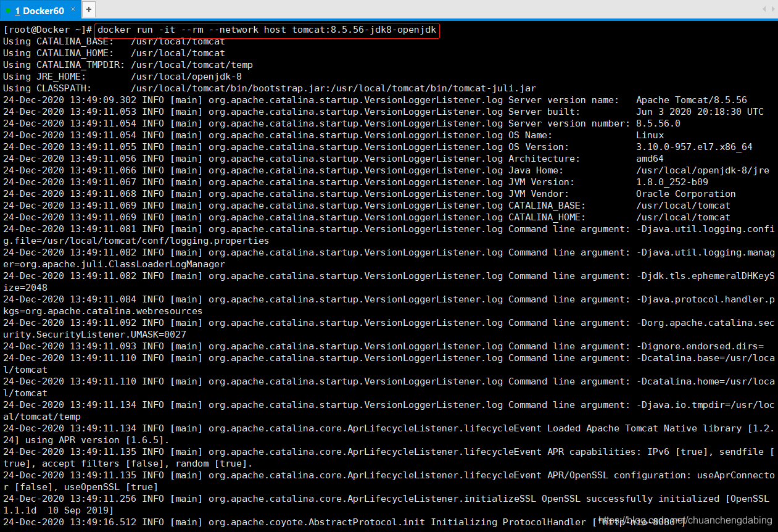
Task: Click 'er=org.apache.juli.ClassLoaderLogManager' wrapped line
Action: tap(114, 264)
